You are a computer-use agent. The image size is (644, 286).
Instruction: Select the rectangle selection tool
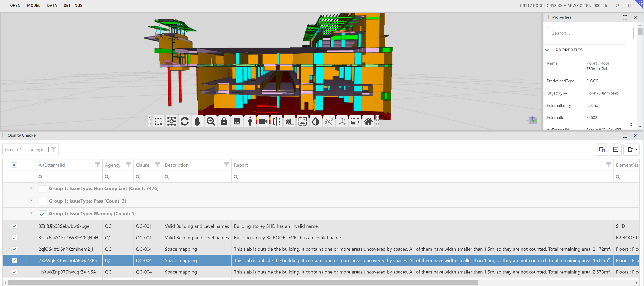pyautogui.click(x=158, y=122)
